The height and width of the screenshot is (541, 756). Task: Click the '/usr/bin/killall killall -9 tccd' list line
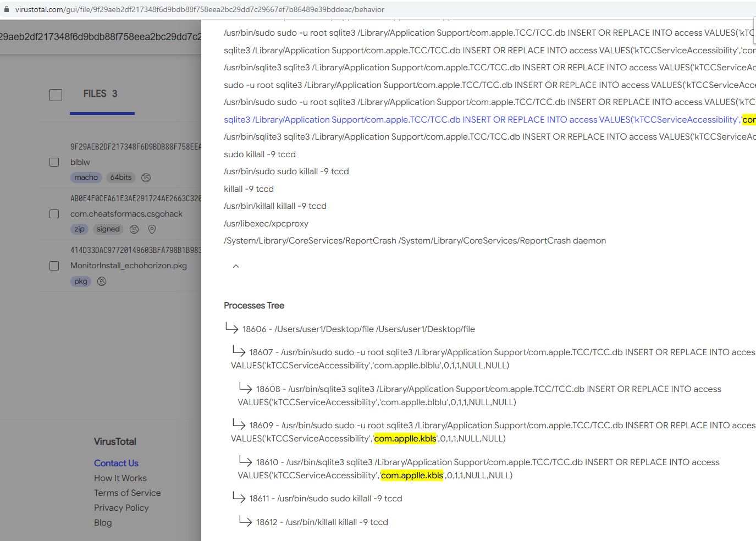(x=275, y=206)
